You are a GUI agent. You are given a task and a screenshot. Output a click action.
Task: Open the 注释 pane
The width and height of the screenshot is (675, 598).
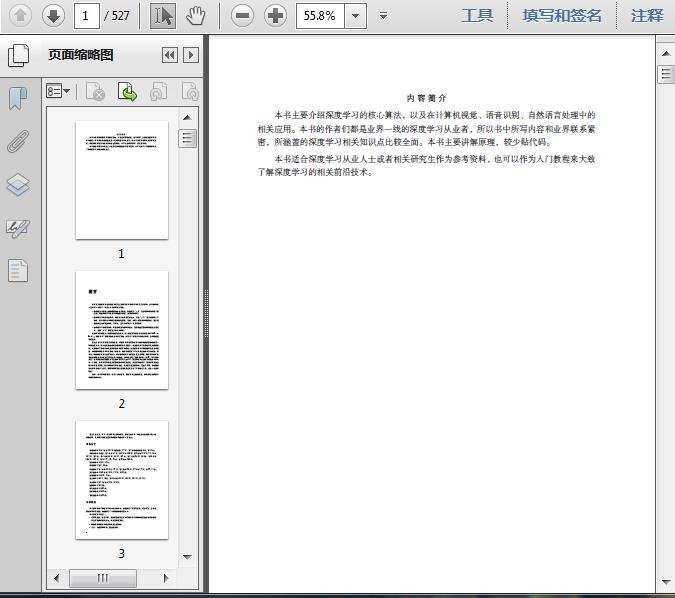pos(647,16)
